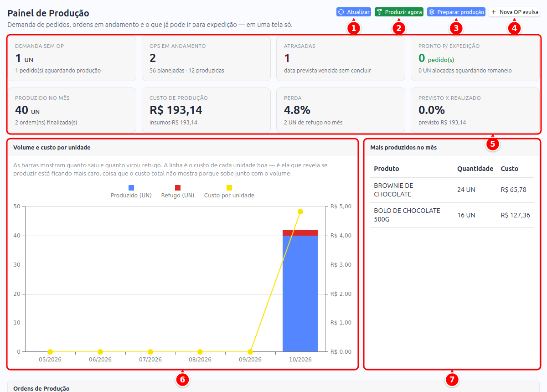Viewport: 547px width, 392px height.
Task: Click the Ordens de Produção section heading
Action: [41, 388]
